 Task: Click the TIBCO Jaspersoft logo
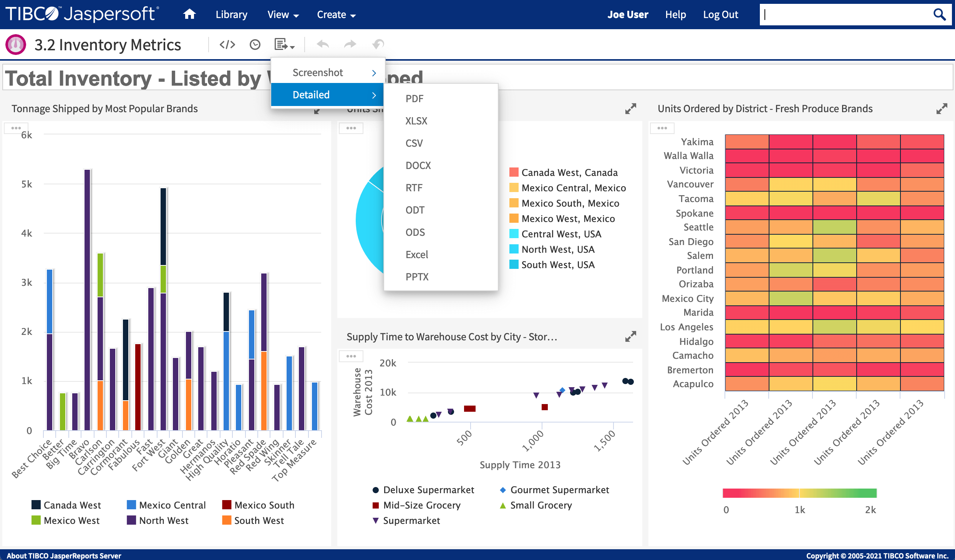81,14
